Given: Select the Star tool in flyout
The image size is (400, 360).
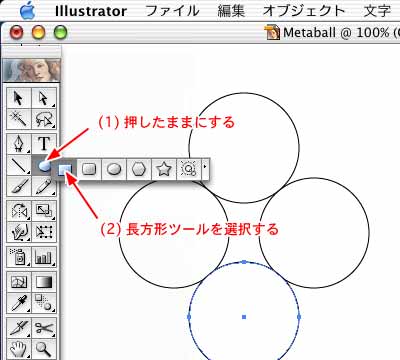Looking at the screenshot, I should tap(164, 169).
